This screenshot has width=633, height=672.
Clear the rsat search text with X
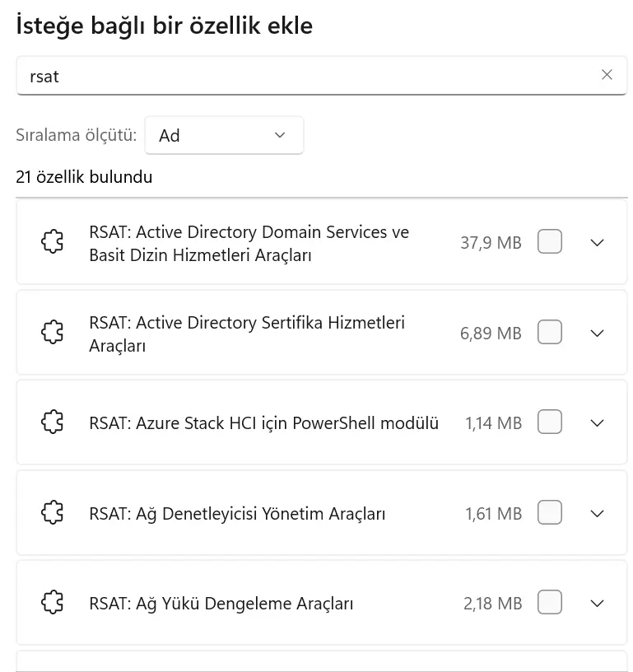pos(607,75)
